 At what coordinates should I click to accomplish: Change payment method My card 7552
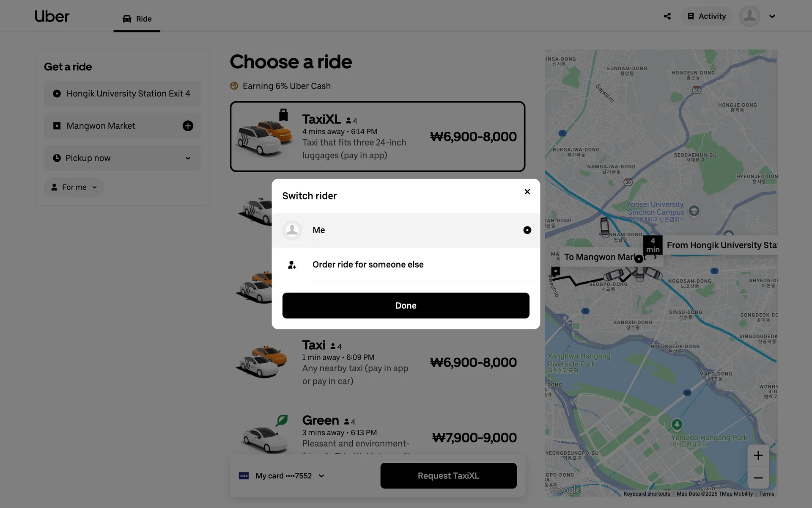(x=282, y=476)
